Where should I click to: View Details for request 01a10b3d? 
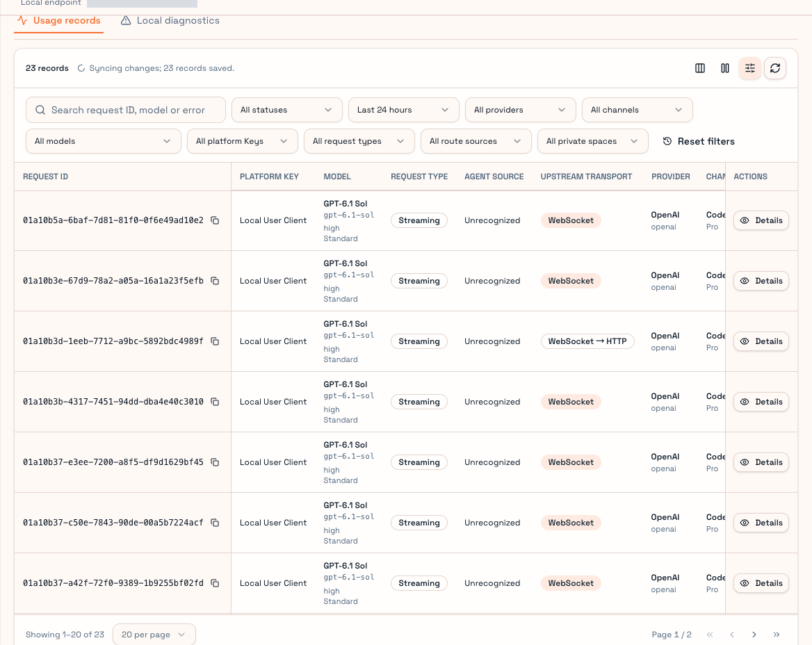point(761,342)
